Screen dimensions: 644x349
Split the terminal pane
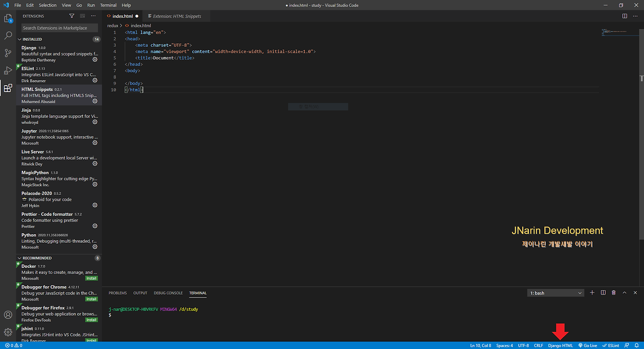tap(603, 293)
